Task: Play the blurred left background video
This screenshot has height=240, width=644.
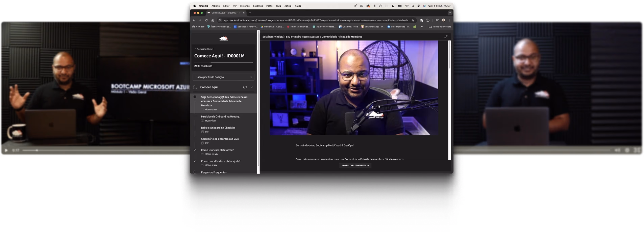Action: (x=6, y=150)
